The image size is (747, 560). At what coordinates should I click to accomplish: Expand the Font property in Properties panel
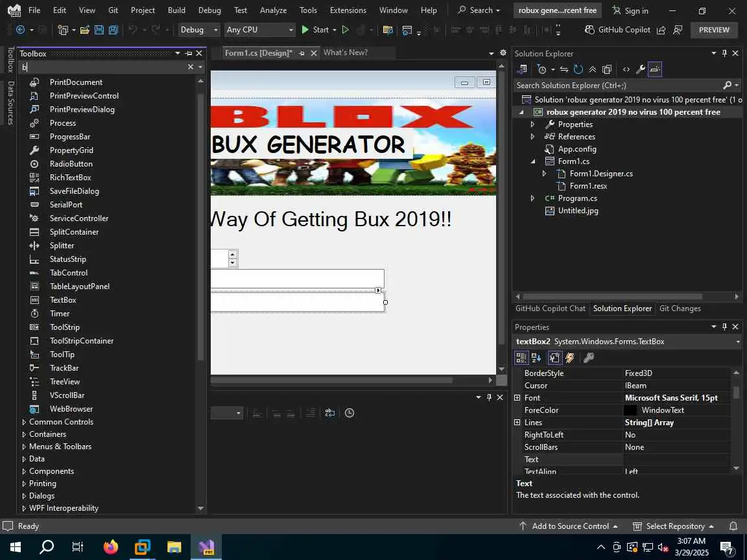(517, 397)
